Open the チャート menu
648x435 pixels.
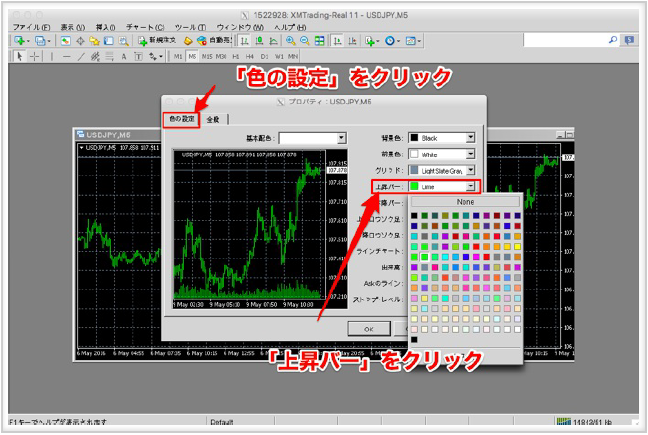(146, 25)
